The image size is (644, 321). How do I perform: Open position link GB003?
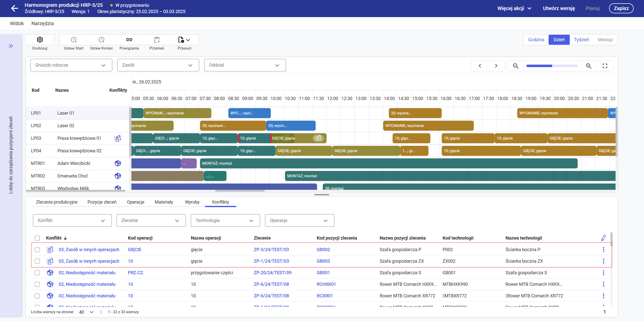(323, 261)
